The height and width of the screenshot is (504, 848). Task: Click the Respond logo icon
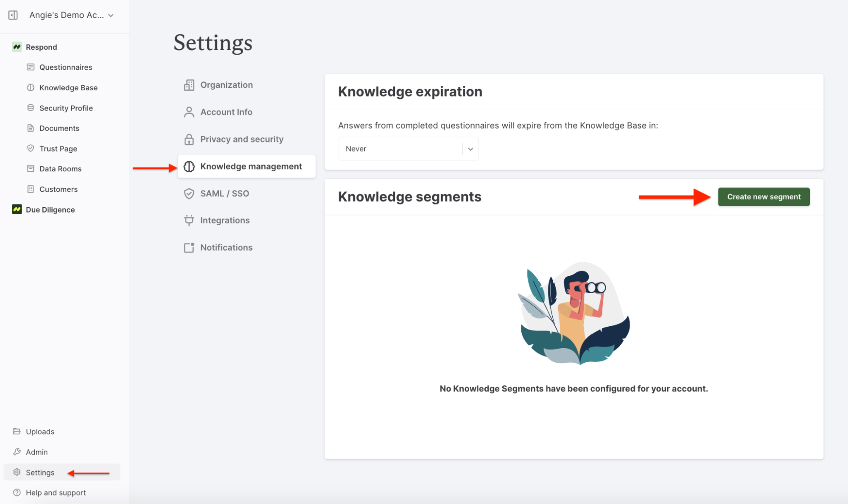[x=17, y=47]
